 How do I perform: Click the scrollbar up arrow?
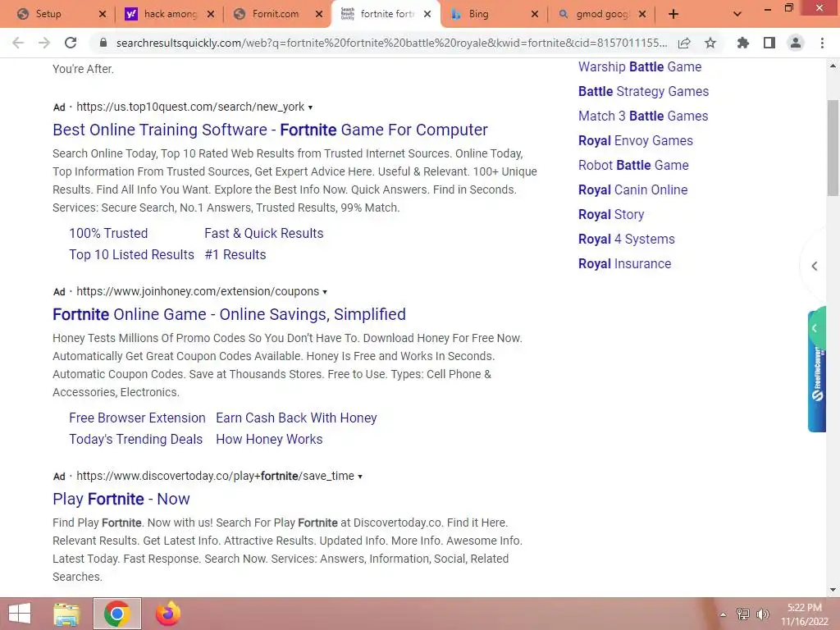tap(833, 66)
